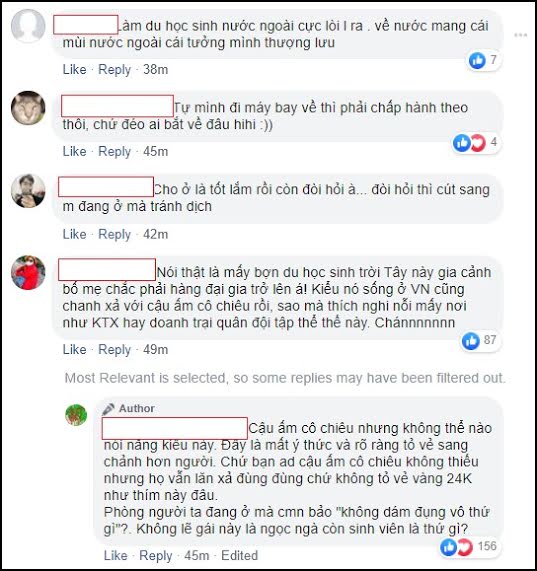
Task: Click the Author pencil badge icon
Action: tap(108, 409)
